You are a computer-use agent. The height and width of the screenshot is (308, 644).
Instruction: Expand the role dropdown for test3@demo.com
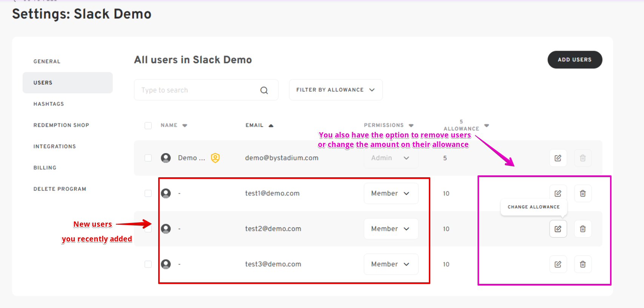point(391,264)
